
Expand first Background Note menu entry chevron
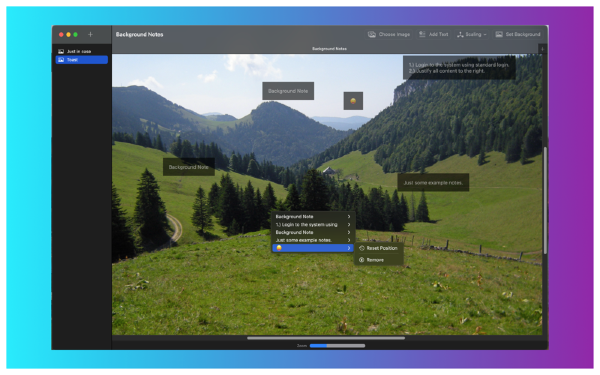coord(349,217)
